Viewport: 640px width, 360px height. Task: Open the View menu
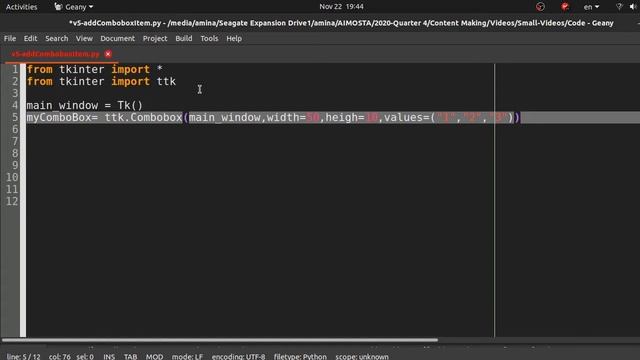click(84, 38)
